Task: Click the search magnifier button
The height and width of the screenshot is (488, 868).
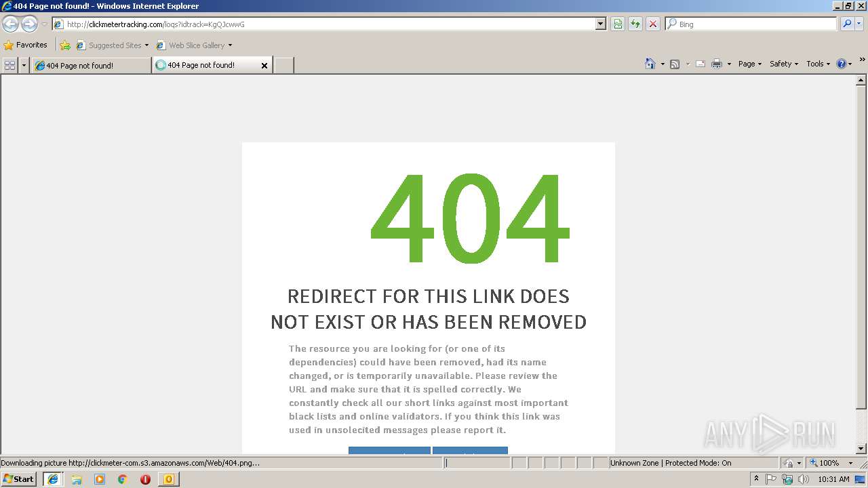Action: [x=847, y=24]
